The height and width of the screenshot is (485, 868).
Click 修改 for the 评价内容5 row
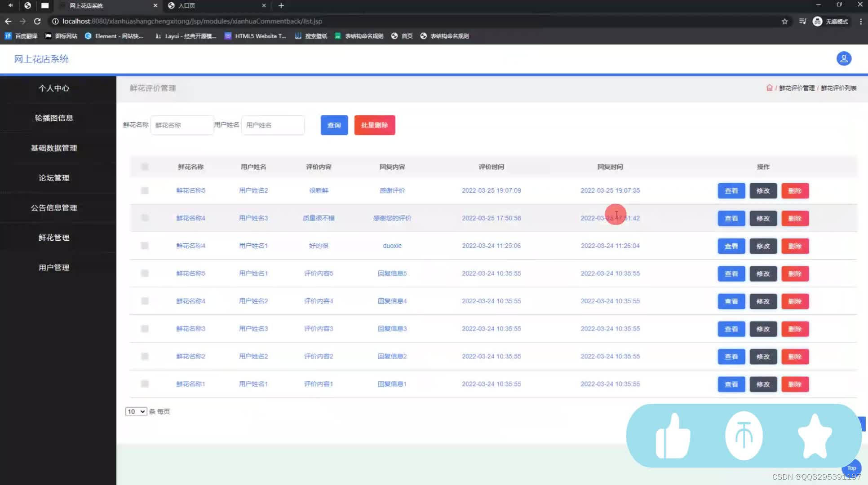coord(763,273)
